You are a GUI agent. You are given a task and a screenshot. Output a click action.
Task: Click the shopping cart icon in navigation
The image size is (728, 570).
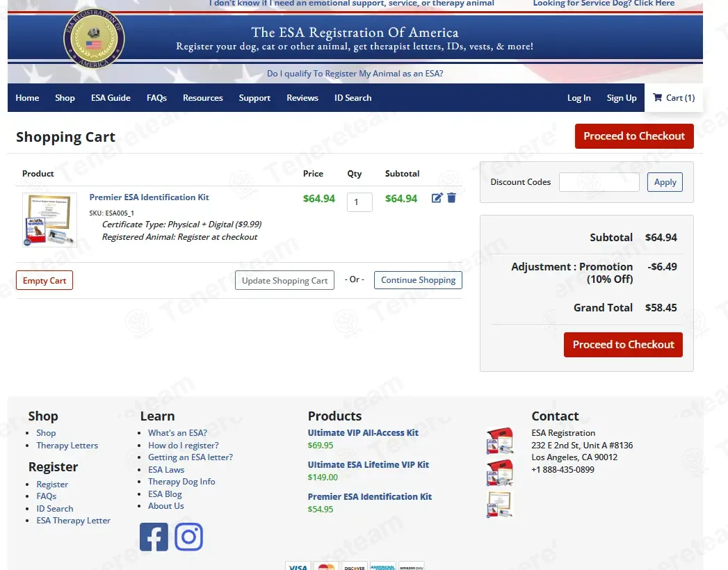tap(658, 97)
